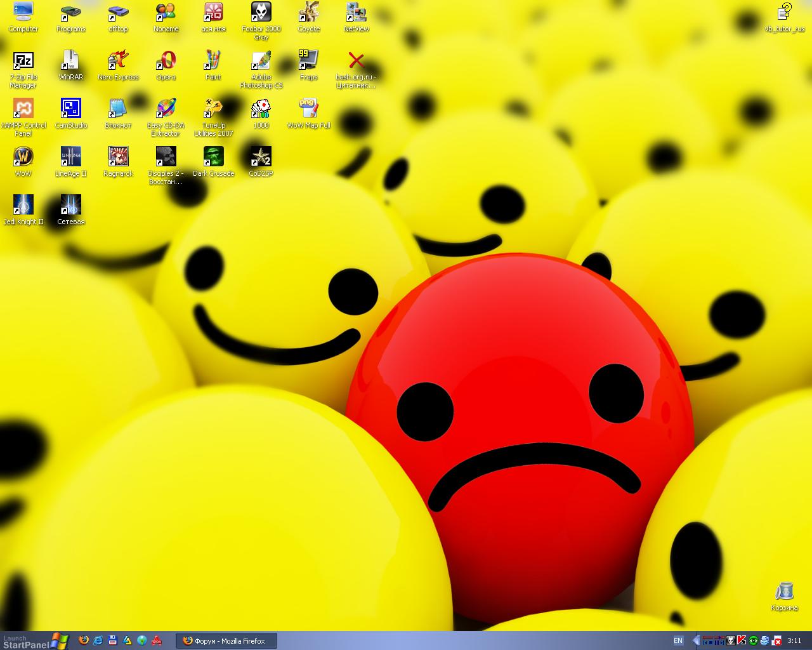Image resolution: width=812 pixels, height=650 pixels.
Task: Open the Kaspersky tray icon
Action: [742, 641]
